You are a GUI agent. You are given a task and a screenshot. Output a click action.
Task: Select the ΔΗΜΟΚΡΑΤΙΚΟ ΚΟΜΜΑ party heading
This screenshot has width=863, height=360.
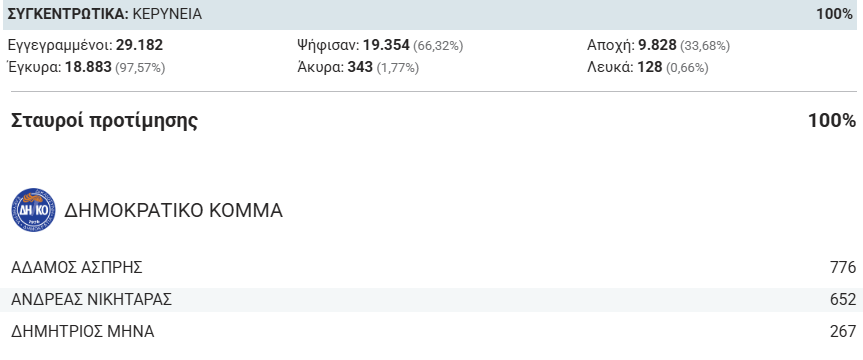point(173,210)
